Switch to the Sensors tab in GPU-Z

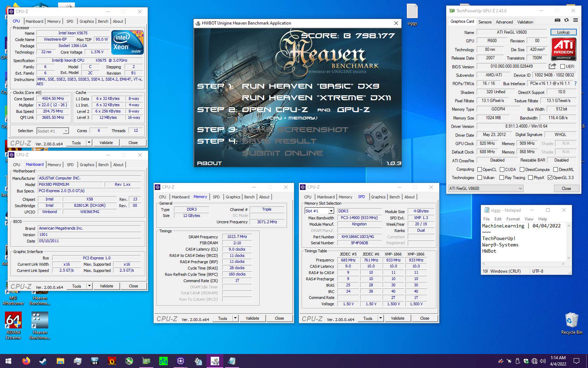point(485,22)
